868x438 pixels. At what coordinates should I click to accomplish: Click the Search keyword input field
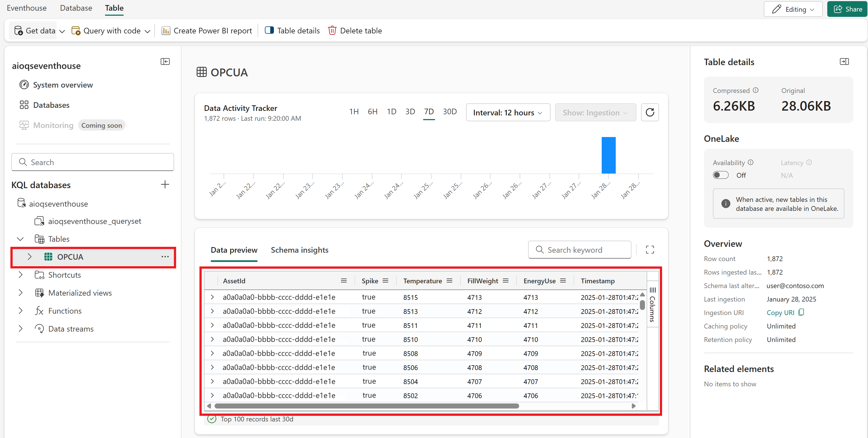pos(580,250)
